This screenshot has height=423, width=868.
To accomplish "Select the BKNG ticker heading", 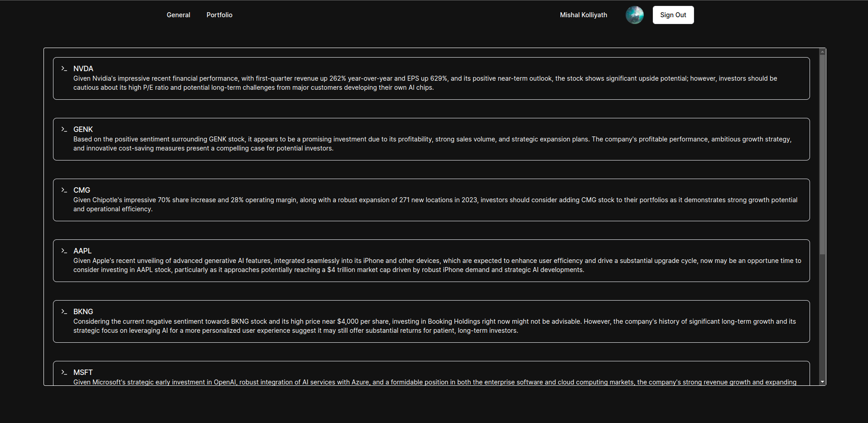I will point(83,311).
